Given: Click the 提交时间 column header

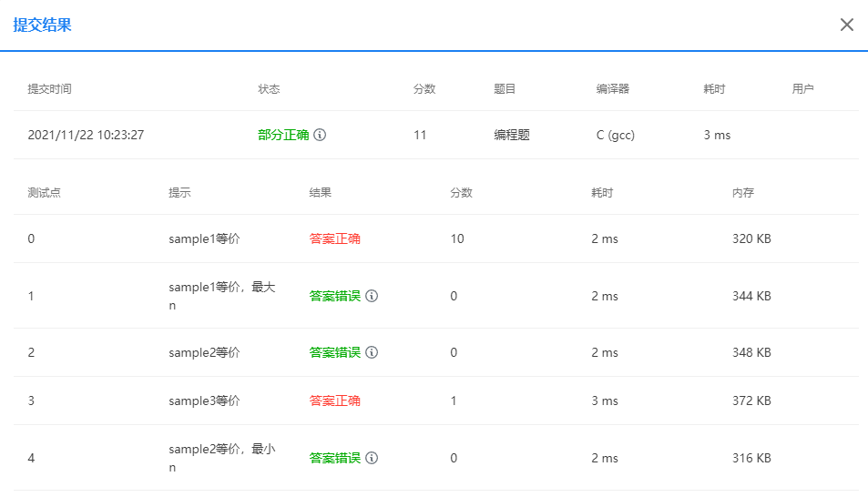Looking at the screenshot, I should [x=49, y=89].
